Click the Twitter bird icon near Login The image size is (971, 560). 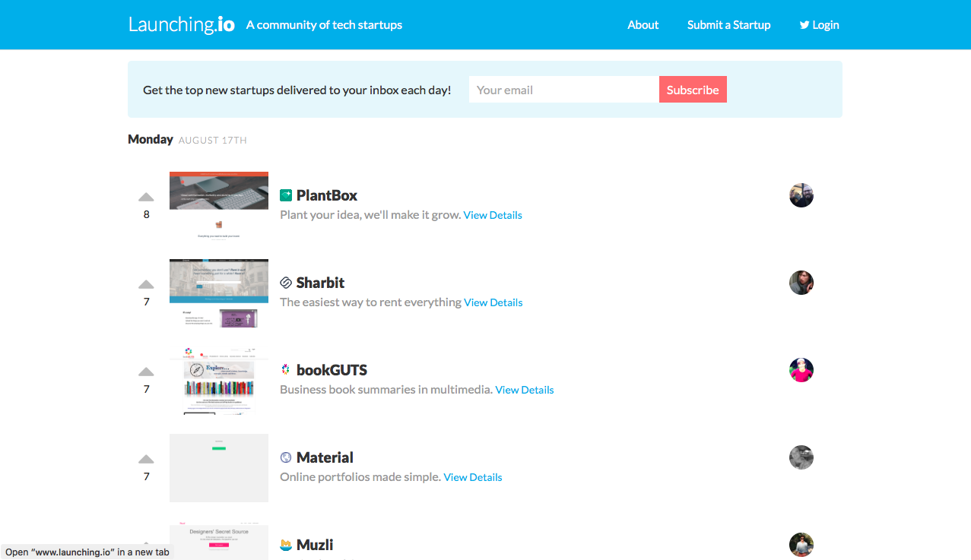click(804, 24)
